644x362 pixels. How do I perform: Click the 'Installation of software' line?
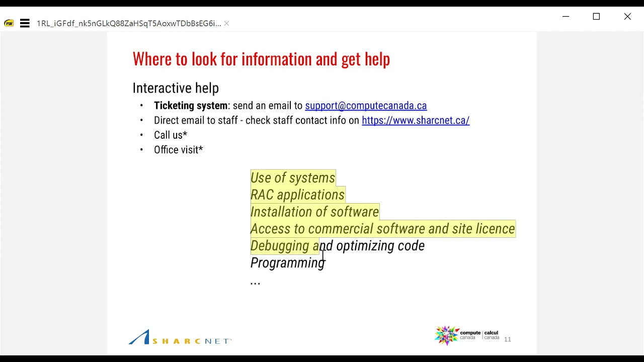(314, 212)
